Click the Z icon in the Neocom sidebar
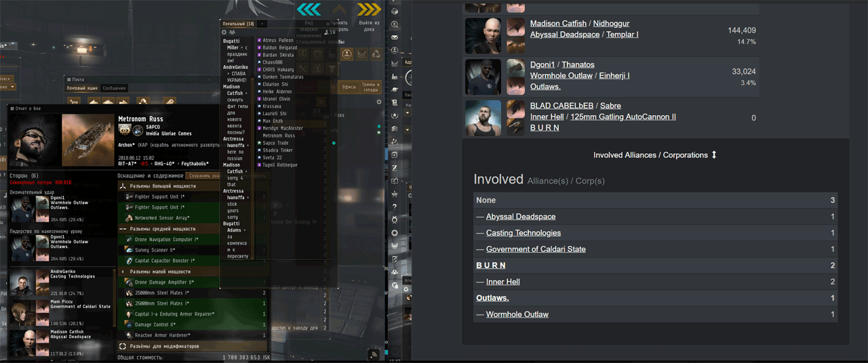 tap(395, 167)
